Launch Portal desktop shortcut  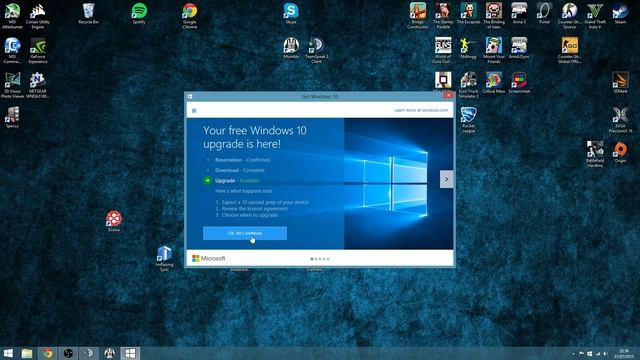544,13
